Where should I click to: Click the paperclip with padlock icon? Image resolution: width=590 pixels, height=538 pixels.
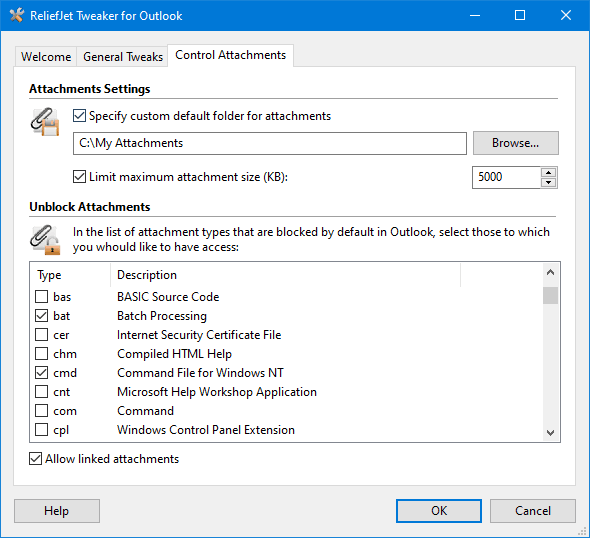pyautogui.click(x=45, y=240)
